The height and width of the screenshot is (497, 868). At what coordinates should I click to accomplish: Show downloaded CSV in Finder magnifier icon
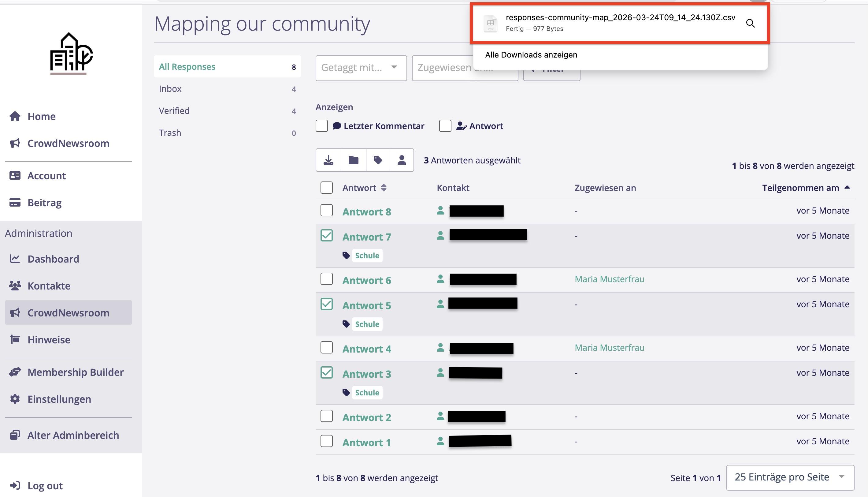750,23
